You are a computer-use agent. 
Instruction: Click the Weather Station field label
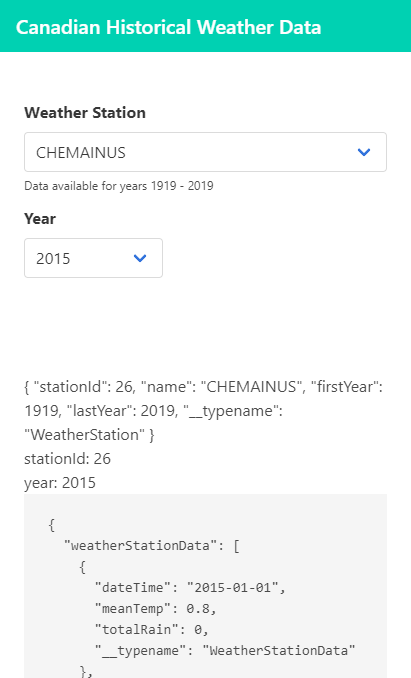[85, 113]
